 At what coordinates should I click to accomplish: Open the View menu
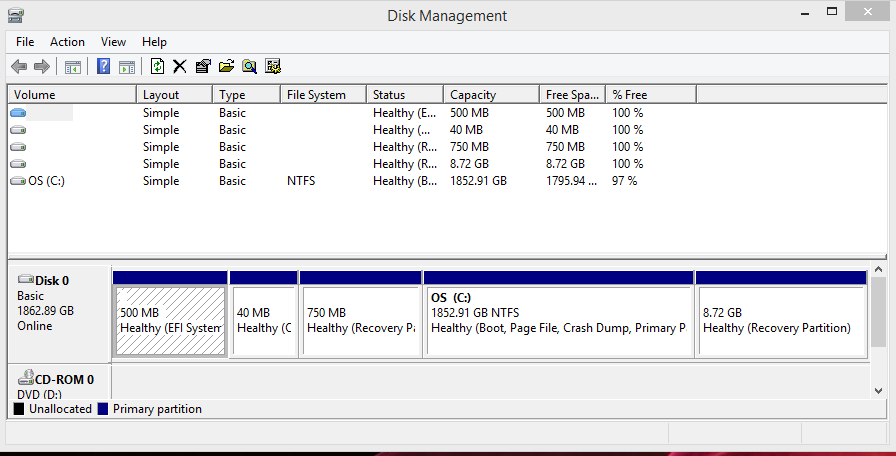pos(113,42)
